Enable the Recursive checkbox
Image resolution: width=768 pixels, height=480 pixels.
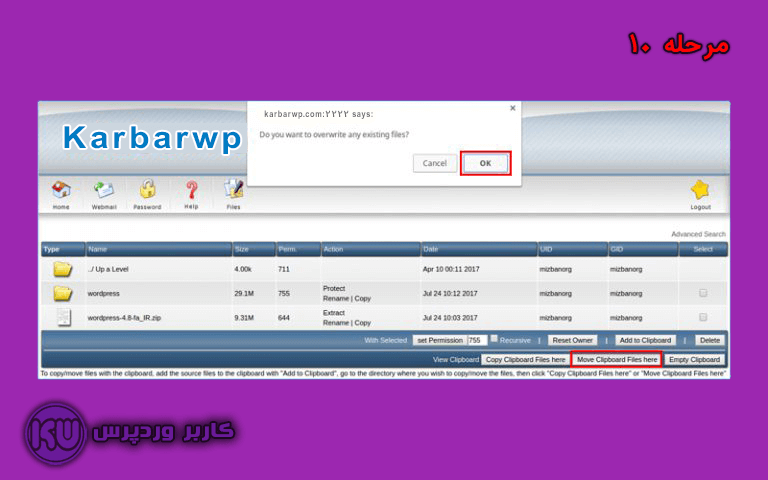(x=494, y=338)
